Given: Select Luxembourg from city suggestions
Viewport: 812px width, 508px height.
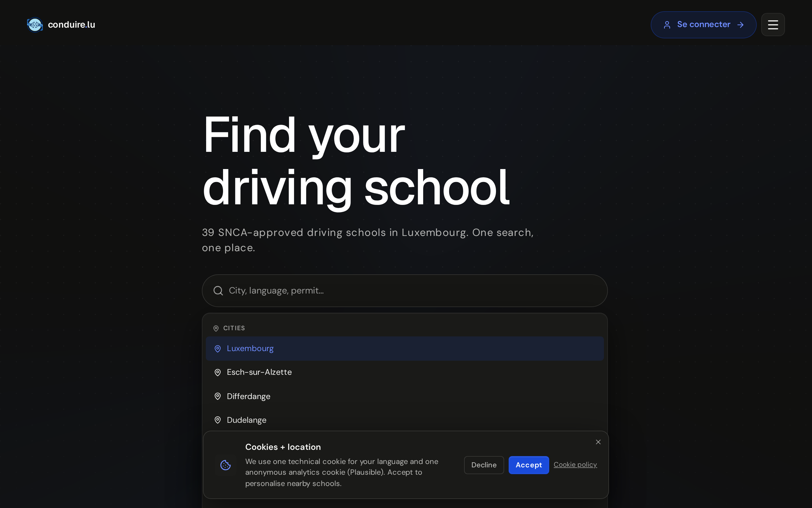Looking at the screenshot, I should [x=405, y=349].
